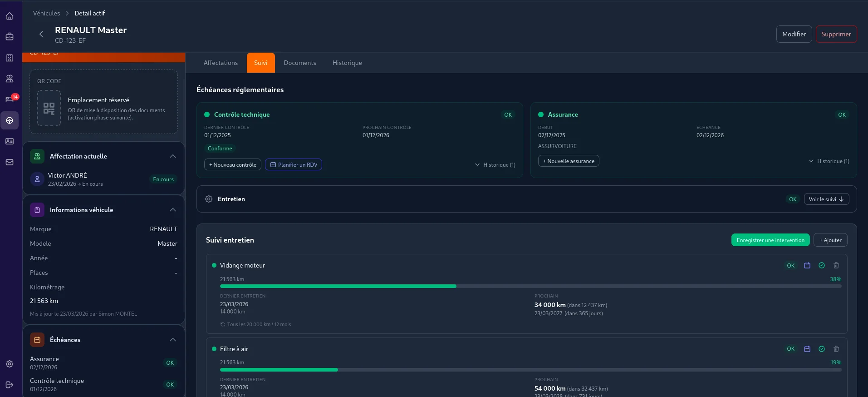The width and height of the screenshot is (868, 397).
Task: Mark Filtre à air done with check icon
Action: coord(821,349)
